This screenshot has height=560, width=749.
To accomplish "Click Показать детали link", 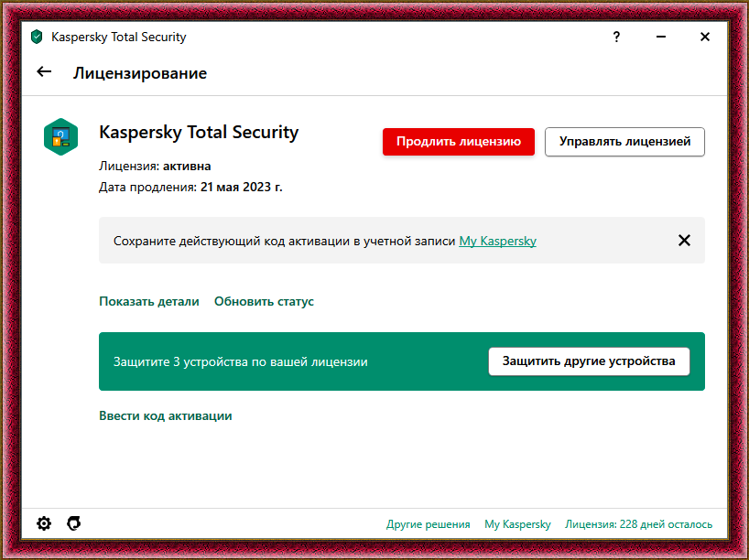I will pyautogui.click(x=149, y=302).
